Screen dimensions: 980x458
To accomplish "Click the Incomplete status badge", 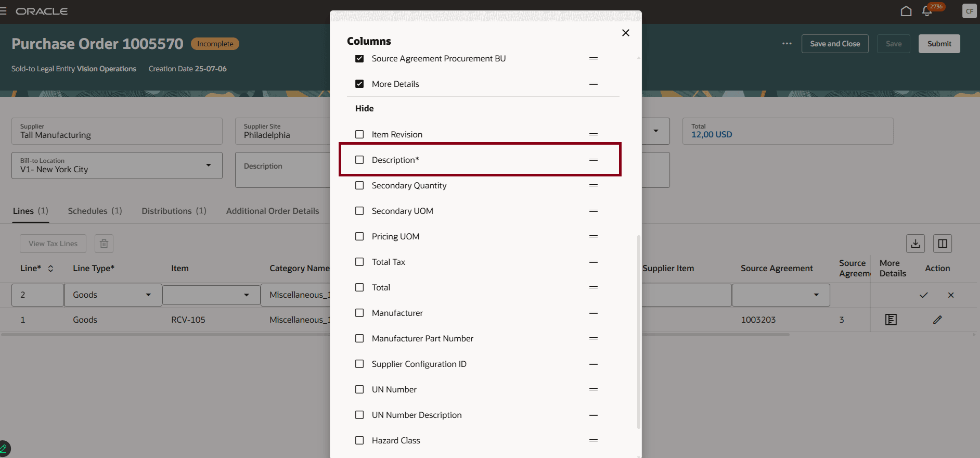I will coord(215,44).
